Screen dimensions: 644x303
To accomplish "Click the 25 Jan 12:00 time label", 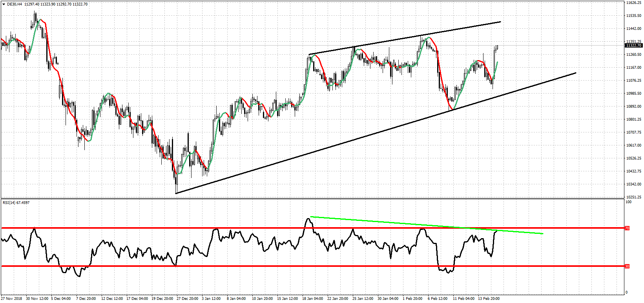I will [x=363, y=299].
